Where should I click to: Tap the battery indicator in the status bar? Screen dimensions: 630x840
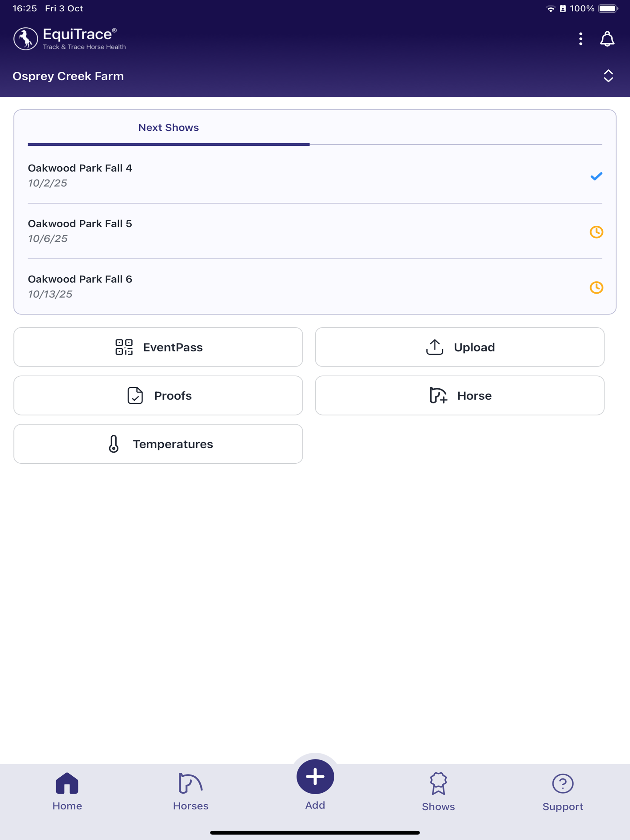(608, 8)
